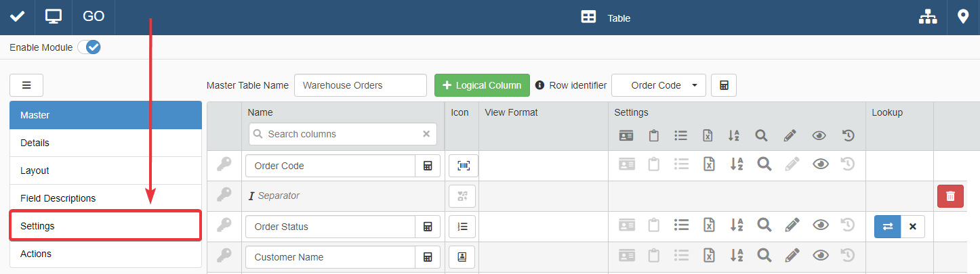Click the calculator icon beside Row identifier

point(724,85)
